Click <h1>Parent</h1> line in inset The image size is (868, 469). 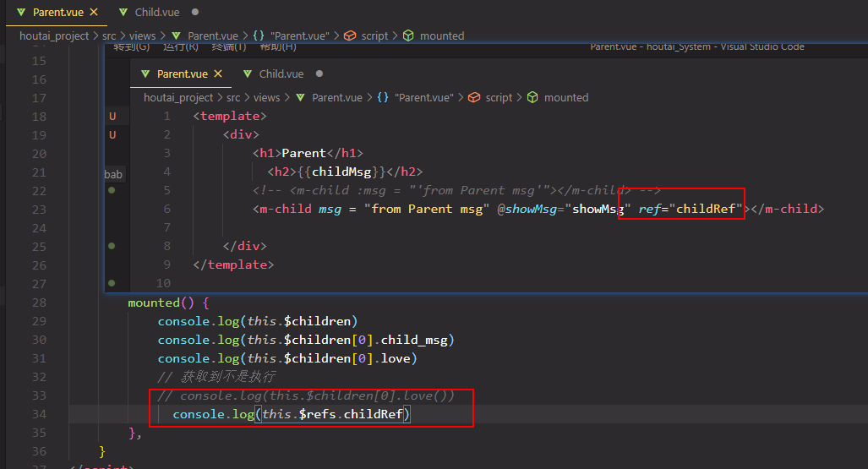tap(308, 153)
